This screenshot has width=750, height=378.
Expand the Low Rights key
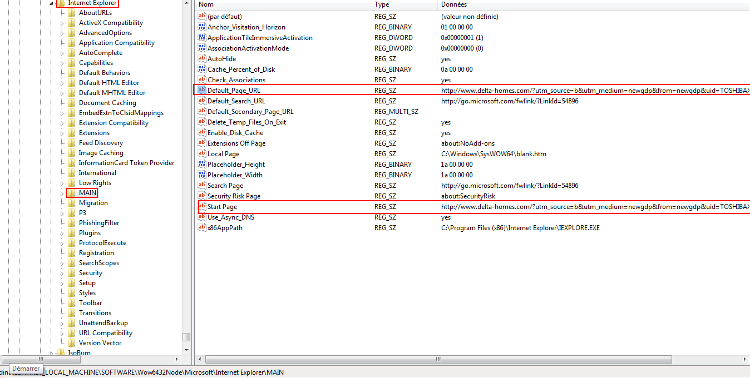[62, 183]
